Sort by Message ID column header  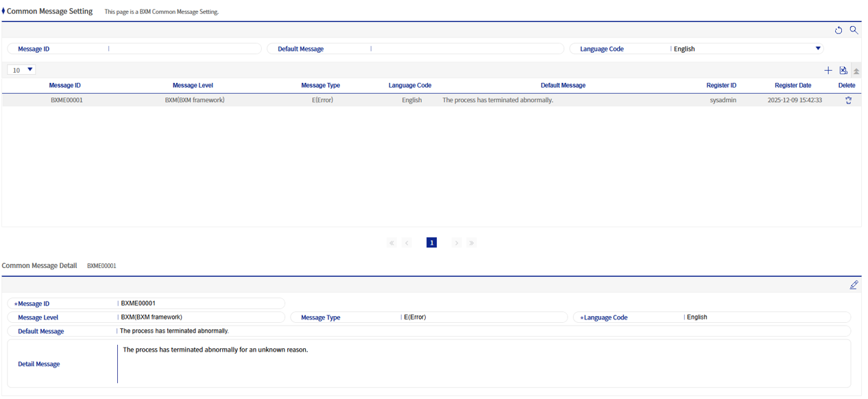pyautogui.click(x=64, y=86)
